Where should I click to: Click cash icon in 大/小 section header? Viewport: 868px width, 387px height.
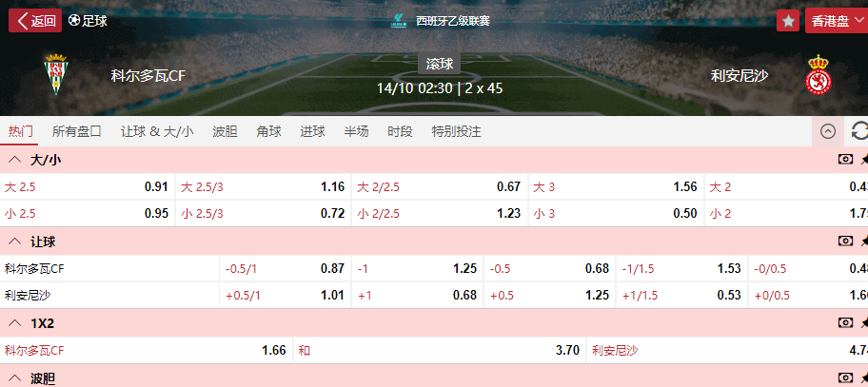pos(845,160)
